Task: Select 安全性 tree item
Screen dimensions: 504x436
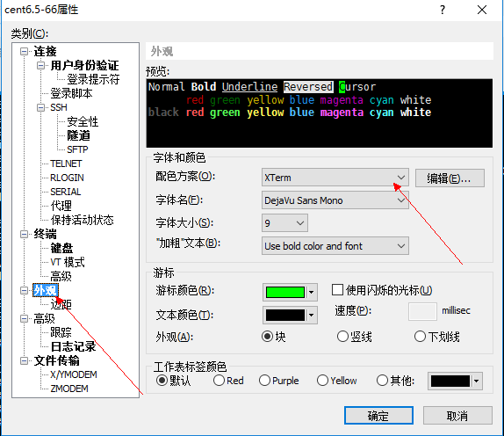Action: tap(83, 121)
